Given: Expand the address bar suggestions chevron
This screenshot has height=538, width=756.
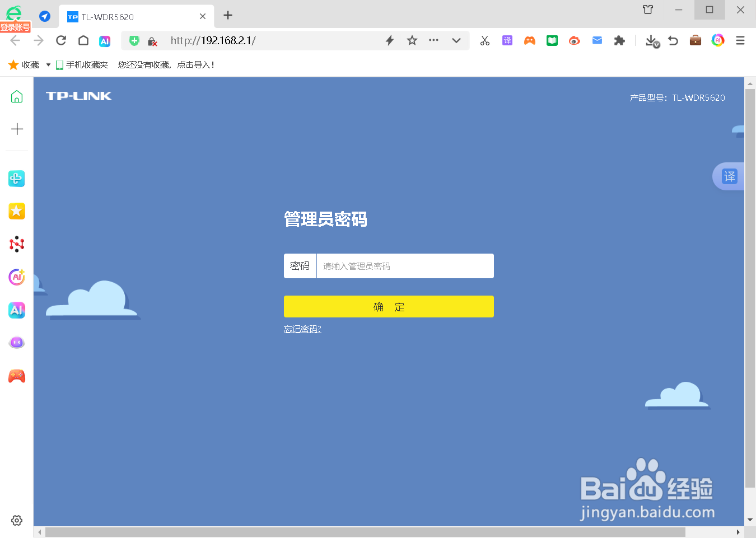Looking at the screenshot, I should [x=456, y=40].
